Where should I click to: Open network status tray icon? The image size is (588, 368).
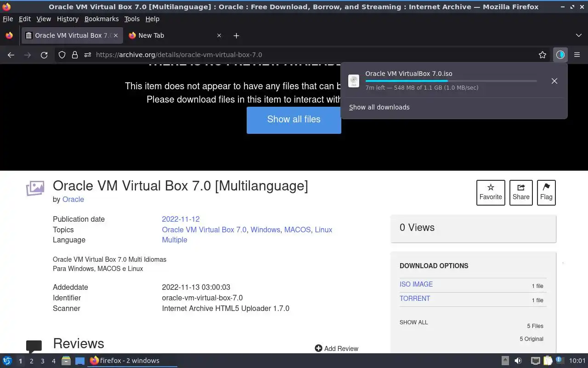535,361
